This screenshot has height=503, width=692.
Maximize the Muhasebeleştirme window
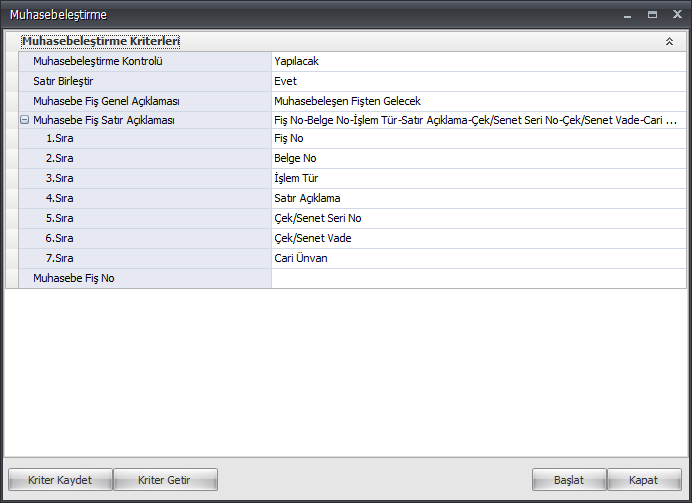pyautogui.click(x=652, y=15)
